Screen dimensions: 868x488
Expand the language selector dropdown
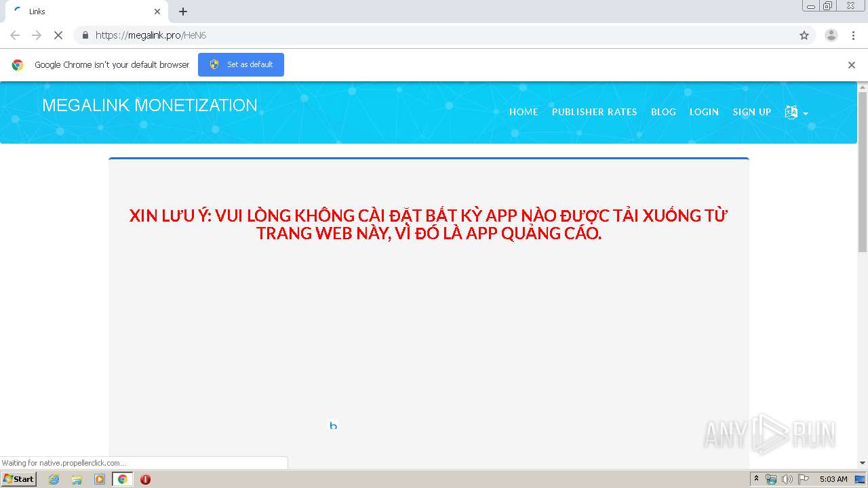(x=796, y=113)
